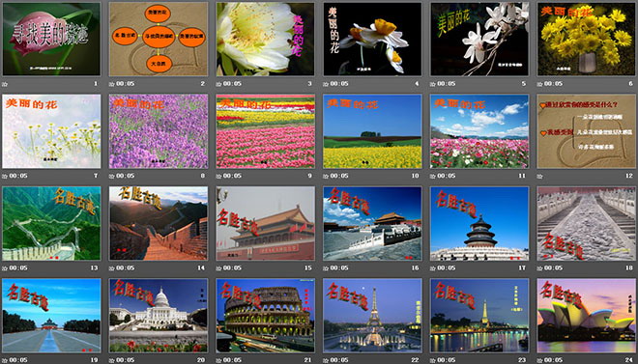Select the Sydney Opera House slide
This screenshot has width=638, height=364.
pyautogui.click(x=587, y=316)
